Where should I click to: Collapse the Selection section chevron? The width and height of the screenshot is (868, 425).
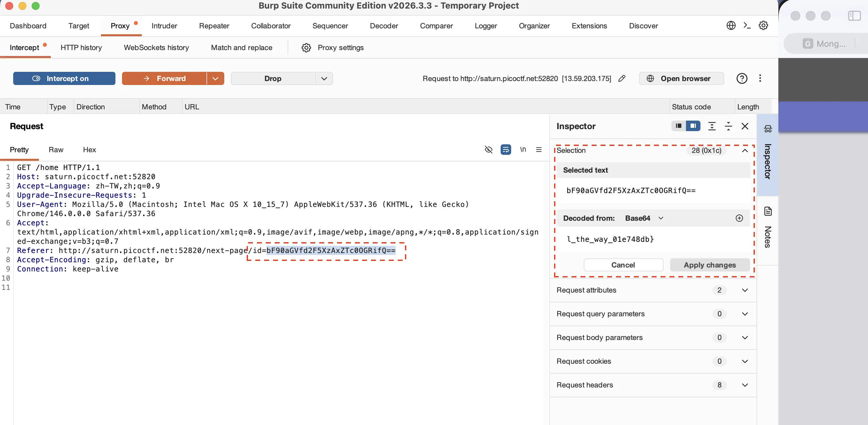(x=745, y=151)
